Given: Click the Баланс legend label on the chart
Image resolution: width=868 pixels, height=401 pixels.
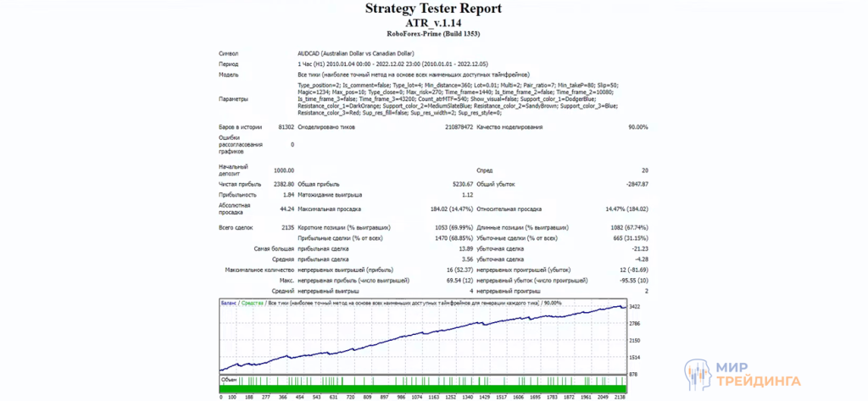Looking at the screenshot, I should pyautogui.click(x=229, y=303).
